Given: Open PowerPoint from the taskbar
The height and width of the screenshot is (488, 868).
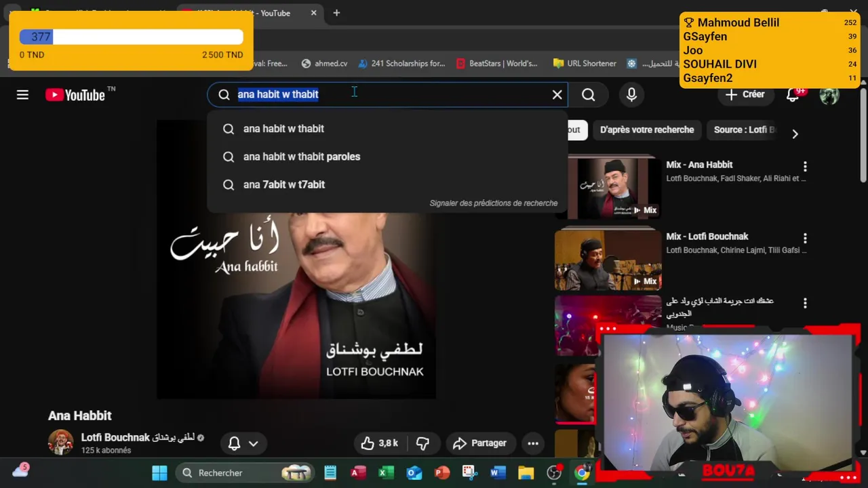Looking at the screenshot, I should tap(441, 473).
